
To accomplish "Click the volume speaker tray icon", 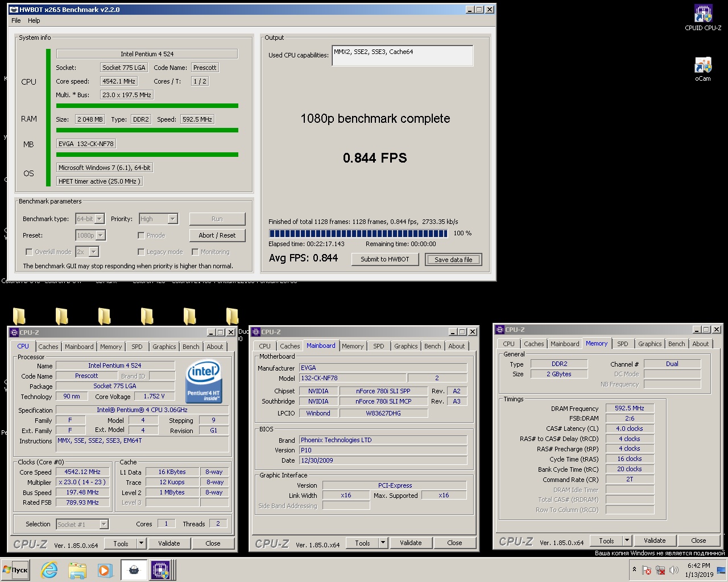I will [x=674, y=570].
